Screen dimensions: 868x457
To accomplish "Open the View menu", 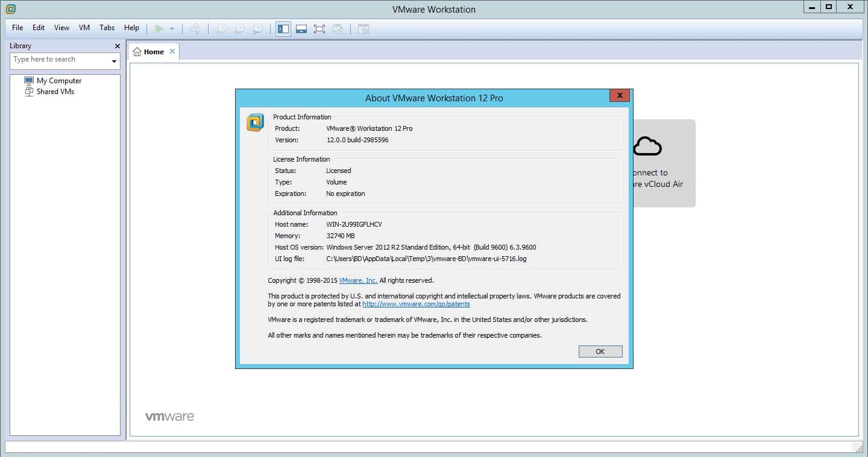I will coord(61,28).
